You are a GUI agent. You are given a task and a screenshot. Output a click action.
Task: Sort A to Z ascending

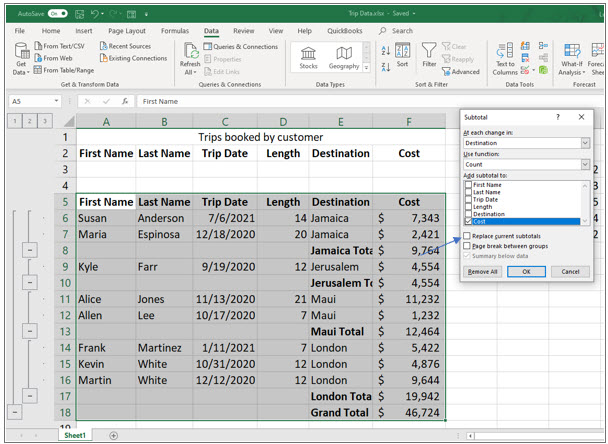pyautogui.click(x=385, y=50)
